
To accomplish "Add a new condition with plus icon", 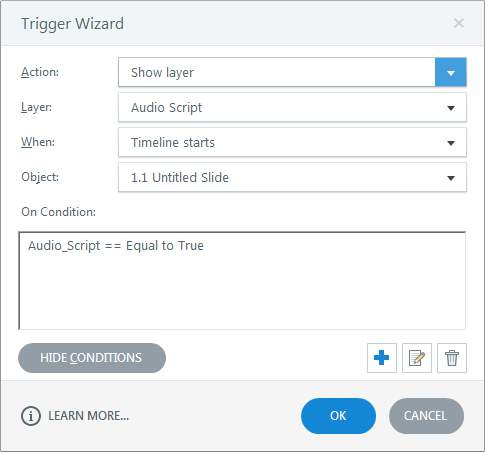I will pyautogui.click(x=382, y=358).
